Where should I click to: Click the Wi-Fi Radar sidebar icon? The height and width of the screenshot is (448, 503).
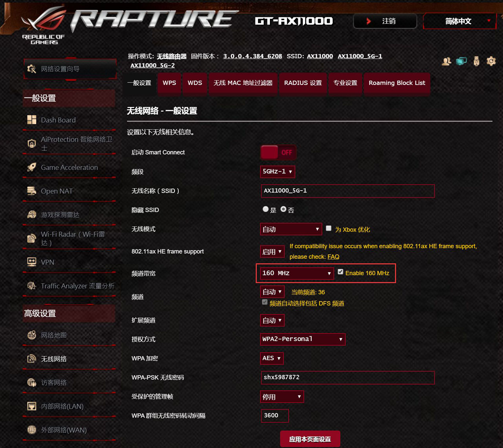[x=32, y=239]
